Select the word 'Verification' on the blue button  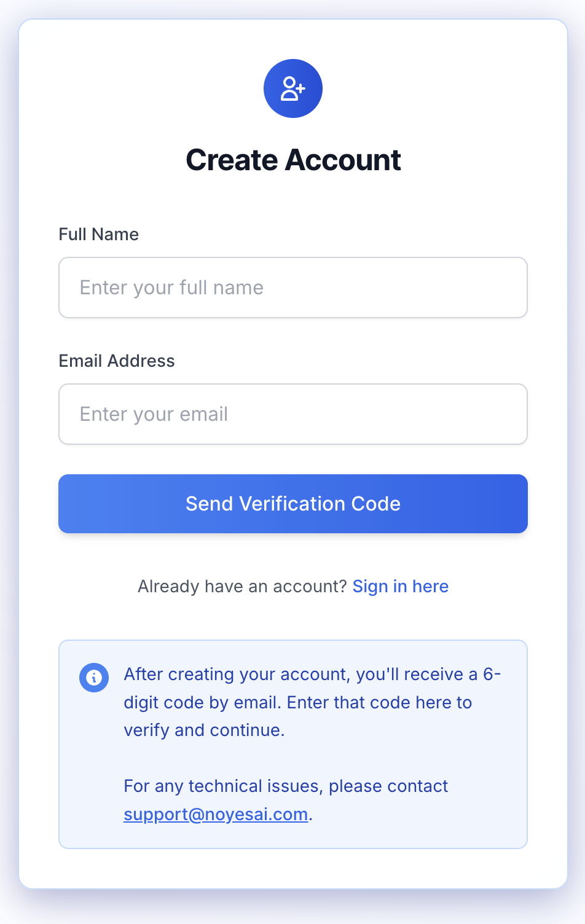(292, 504)
